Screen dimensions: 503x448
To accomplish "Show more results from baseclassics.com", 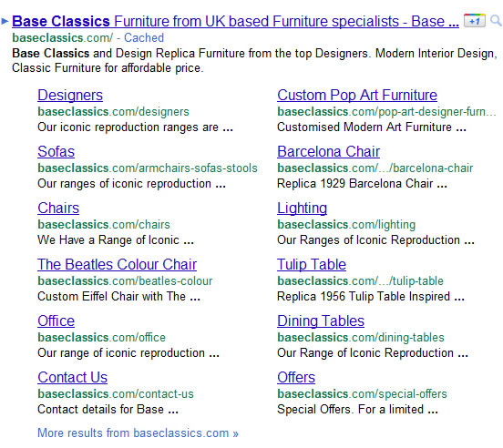I will (x=138, y=433).
